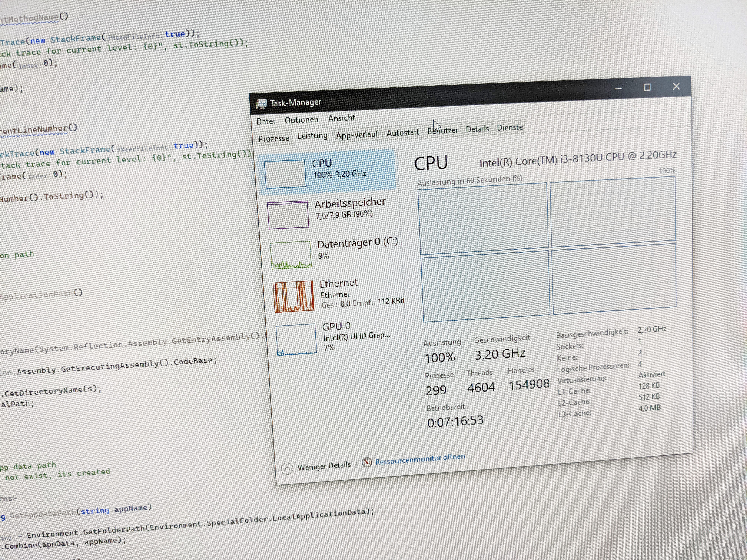Click the Sockets value 1
This screenshot has width=747, height=560.
click(x=639, y=342)
